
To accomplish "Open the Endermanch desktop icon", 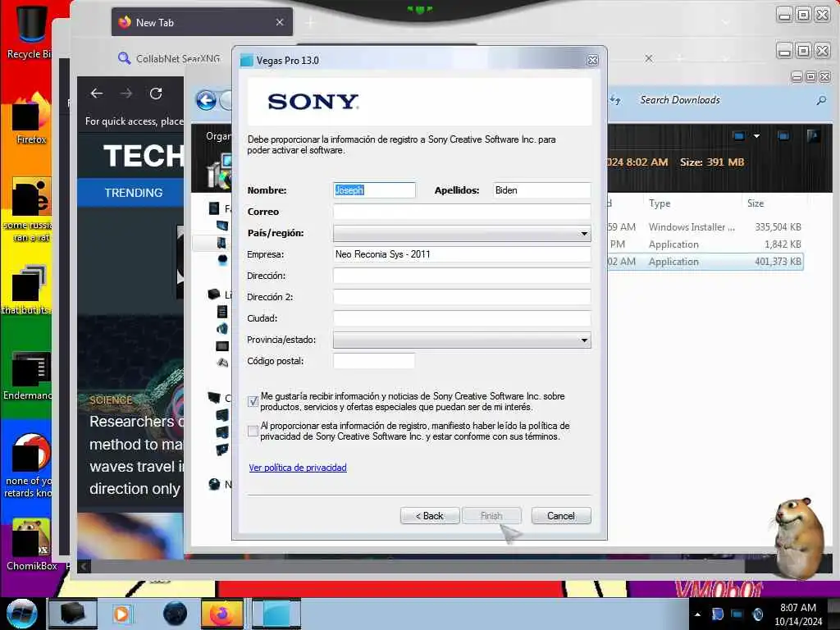I will (30, 375).
